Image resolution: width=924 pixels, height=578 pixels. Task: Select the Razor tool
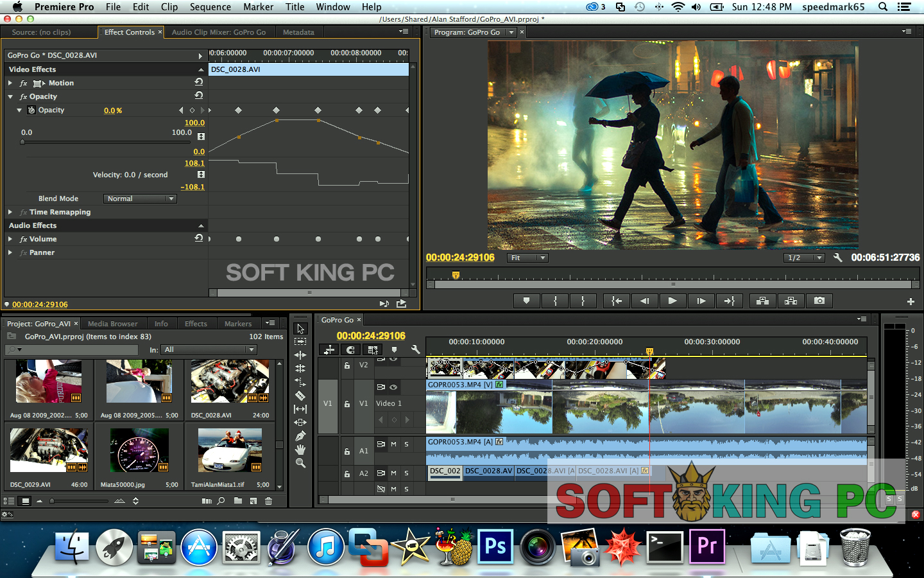[300, 396]
